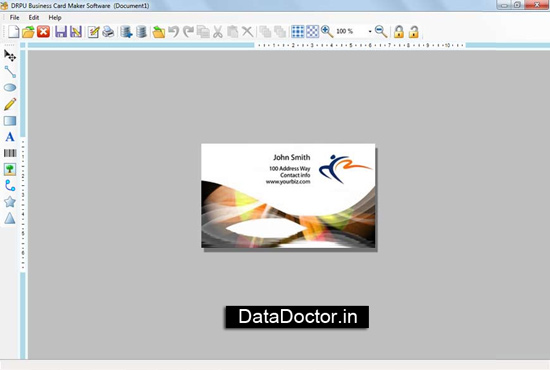Pick the Pencil tool

point(10,104)
